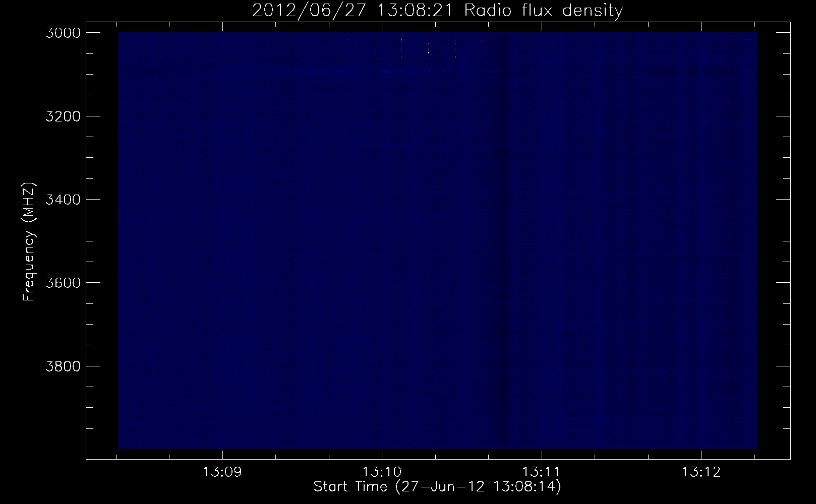The width and height of the screenshot is (816, 504).
Task: Click the 13:09 time tick label
Action: tap(222, 472)
